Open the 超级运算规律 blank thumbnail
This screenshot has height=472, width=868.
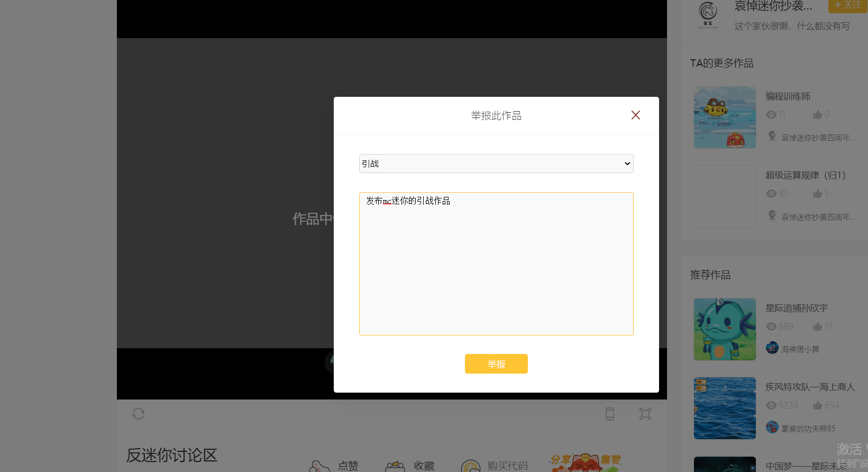(725, 196)
